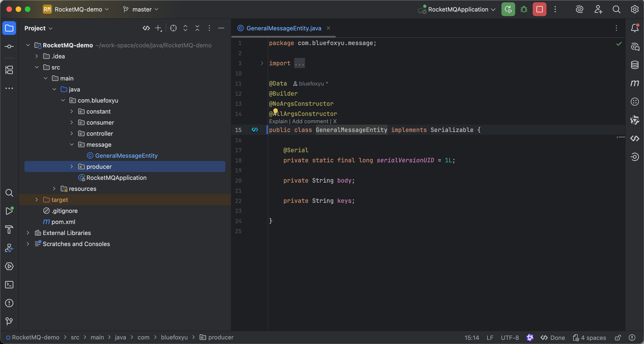The width and height of the screenshot is (644, 344).
Task: Toggle the Project tool window button
Action: click(9, 28)
